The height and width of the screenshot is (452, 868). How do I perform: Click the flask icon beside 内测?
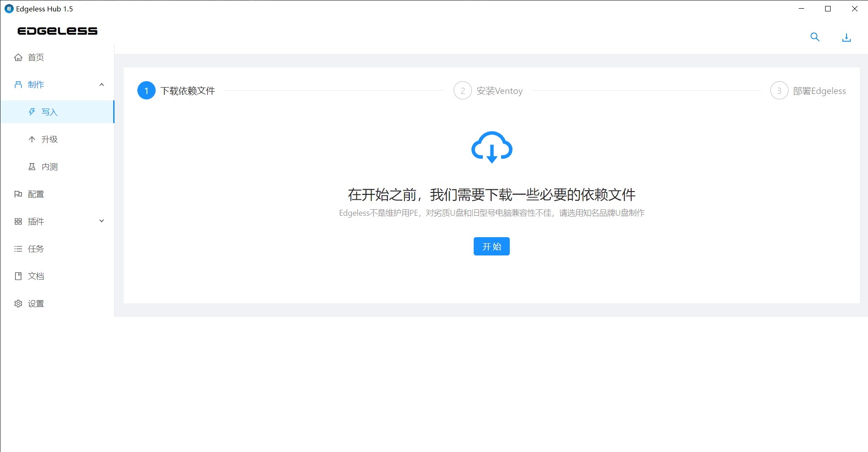point(32,167)
